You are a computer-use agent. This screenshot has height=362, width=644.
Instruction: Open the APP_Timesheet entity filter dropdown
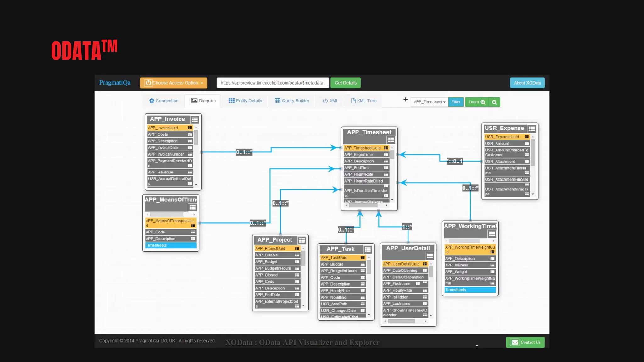point(429,102)
